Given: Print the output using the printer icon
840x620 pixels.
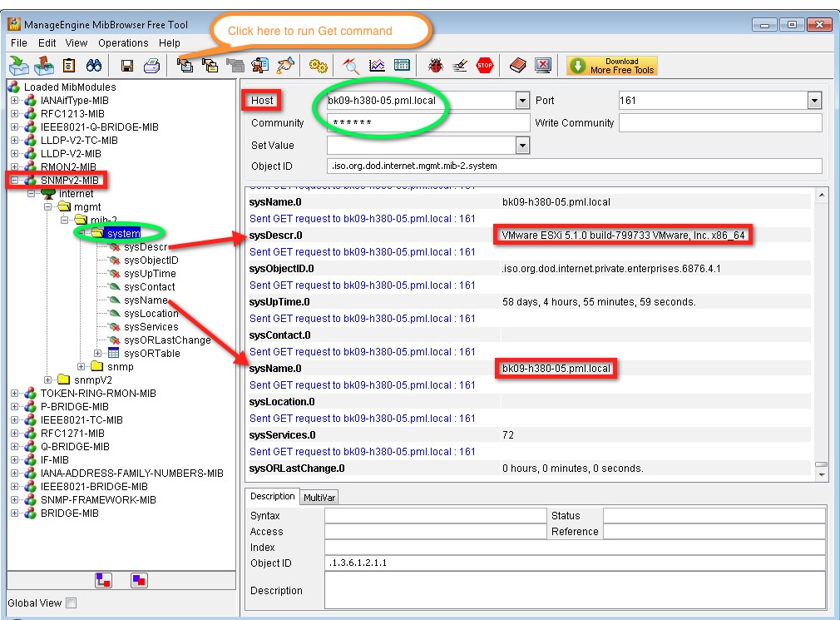Looking at the screenshot, I should tap(152, 65).
